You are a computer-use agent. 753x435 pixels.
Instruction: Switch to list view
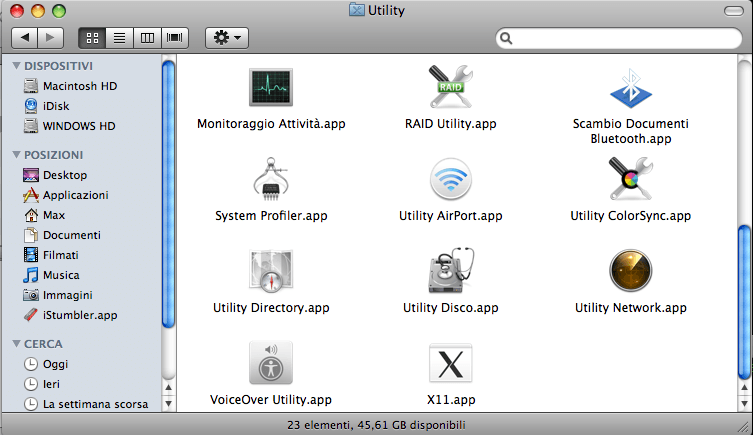click(x=120, y=37)
